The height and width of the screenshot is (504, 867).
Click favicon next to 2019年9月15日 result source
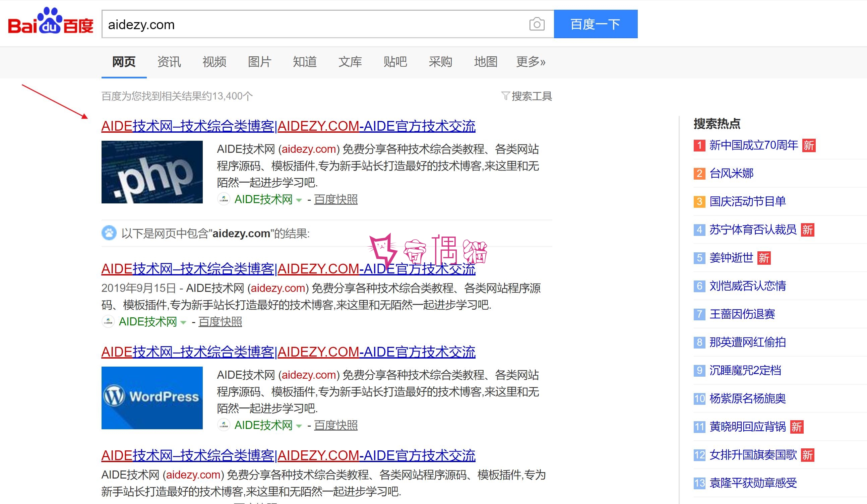108,321
